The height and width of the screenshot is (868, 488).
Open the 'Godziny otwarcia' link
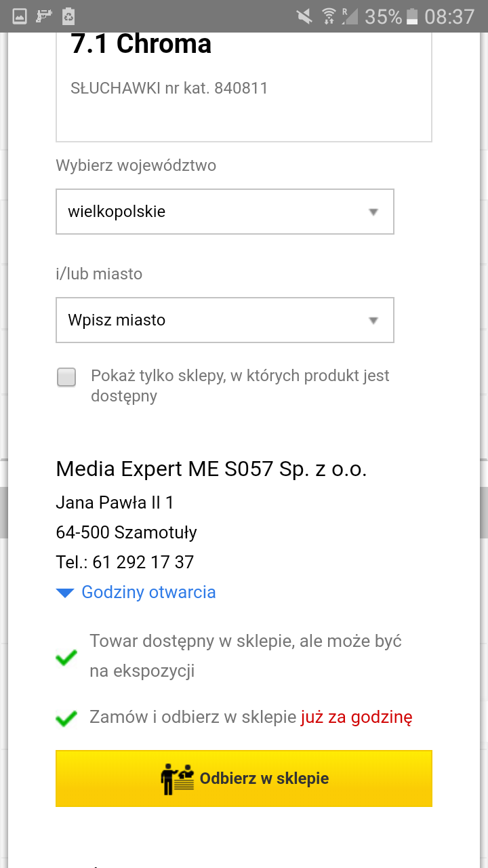148,592
